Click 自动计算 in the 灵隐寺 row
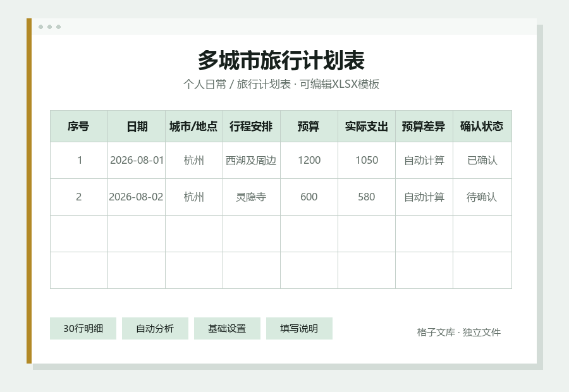The width and height of the screenshot is (569, 392). tap(424, 197)
